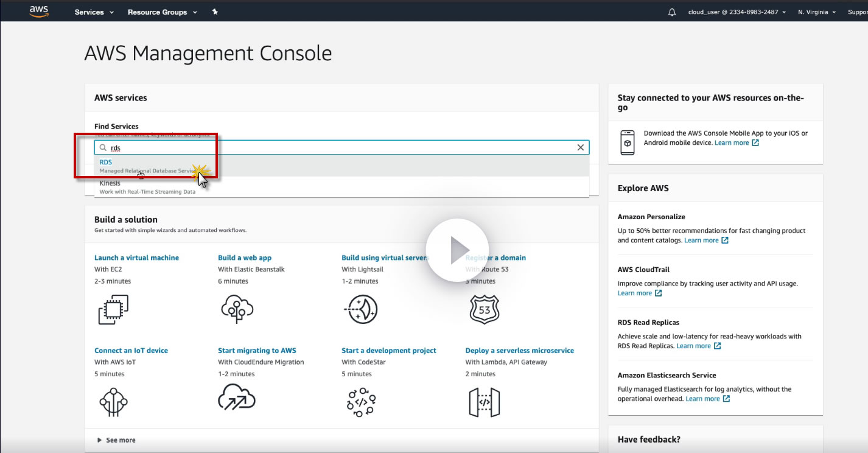Click the With Elastic Beanstalk text
The width and height of the screenshot is (868, 453).
click(x=251, y=269)
